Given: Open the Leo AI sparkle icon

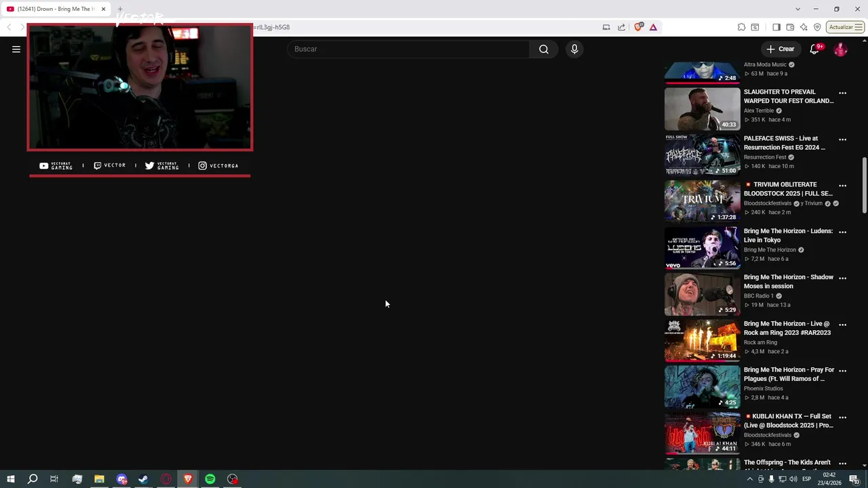Looking at the screenshot, I should point(804,27).
